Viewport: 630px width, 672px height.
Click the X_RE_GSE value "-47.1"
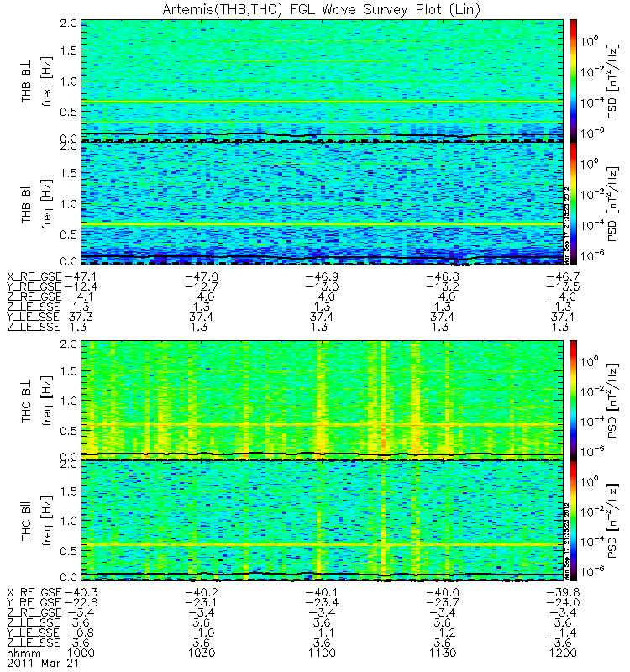click(81, 276)
